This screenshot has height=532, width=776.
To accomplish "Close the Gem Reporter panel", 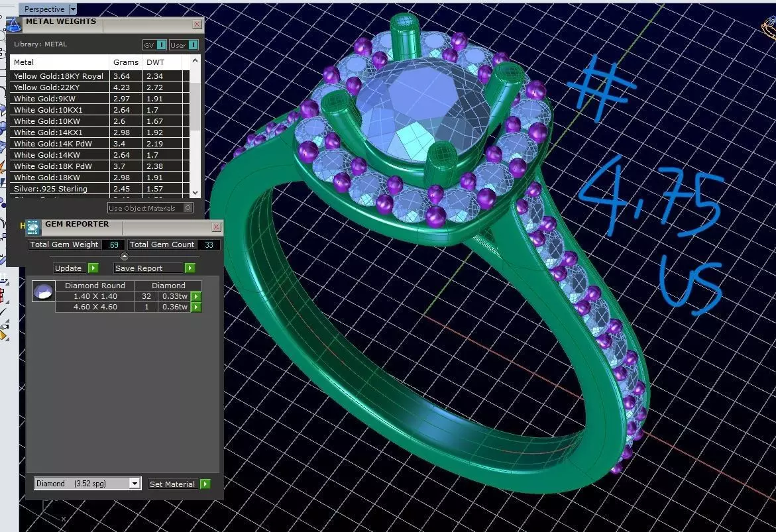I will pyautogui.click(x=216, y=227).
